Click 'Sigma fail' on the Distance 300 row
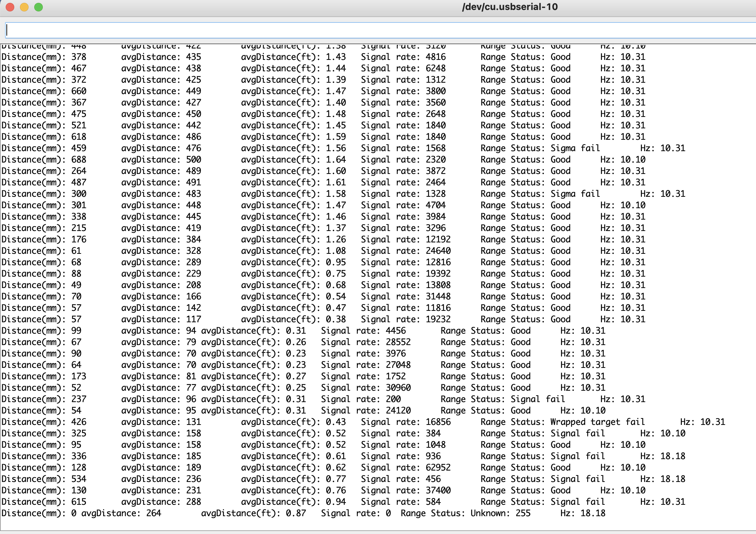 (575, 194)
